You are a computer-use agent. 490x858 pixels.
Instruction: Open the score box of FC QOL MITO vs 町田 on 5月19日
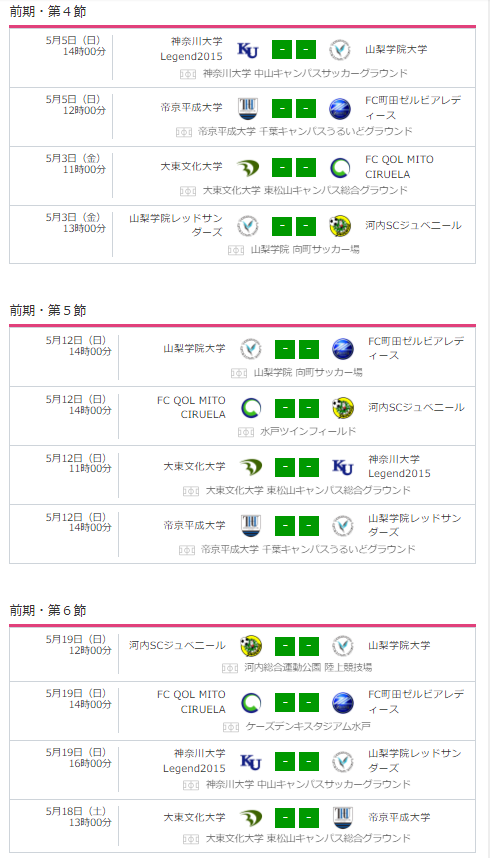[297, 703]
